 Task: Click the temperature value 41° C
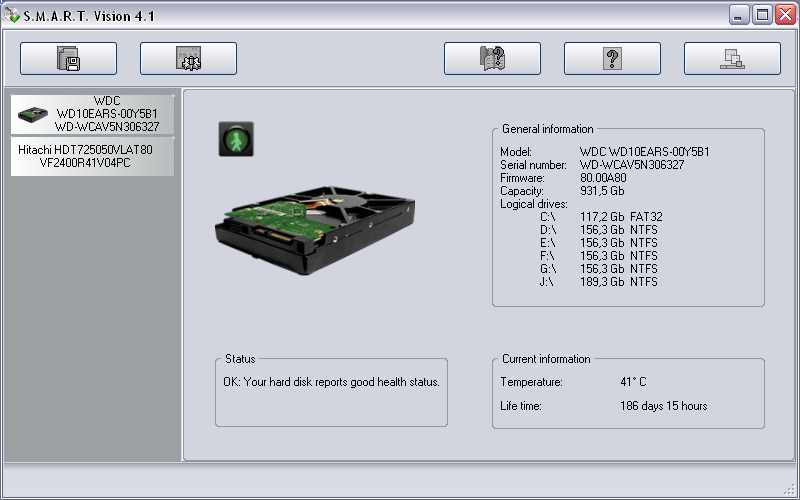click(x=633, y=382)
